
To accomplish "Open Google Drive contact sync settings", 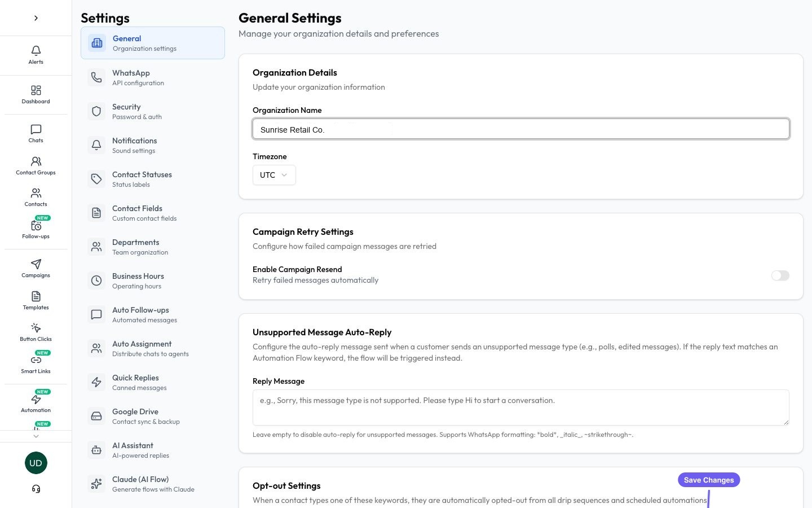I will 153,416.
